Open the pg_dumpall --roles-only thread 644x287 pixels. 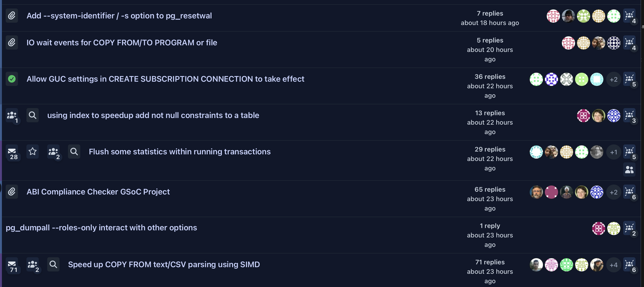click(101, 228)
